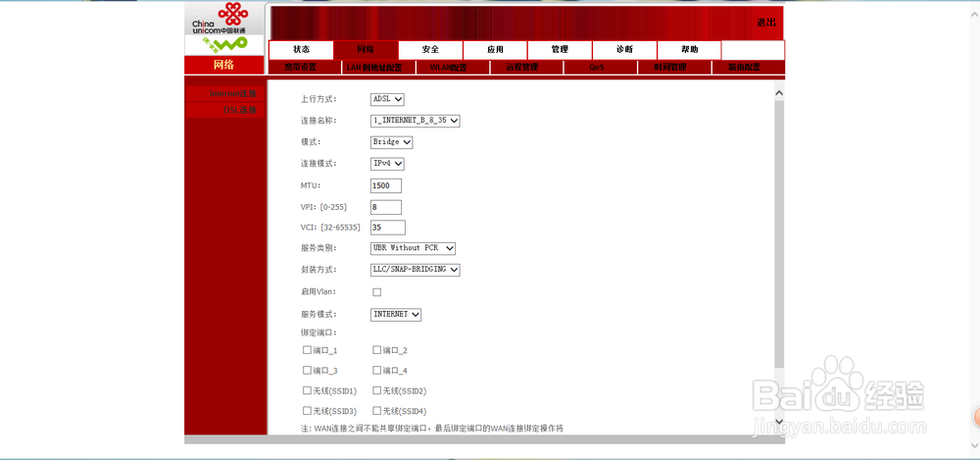Click the 网络 section heading in the sidebar
The image size is (980, 460).
(223, 65)
